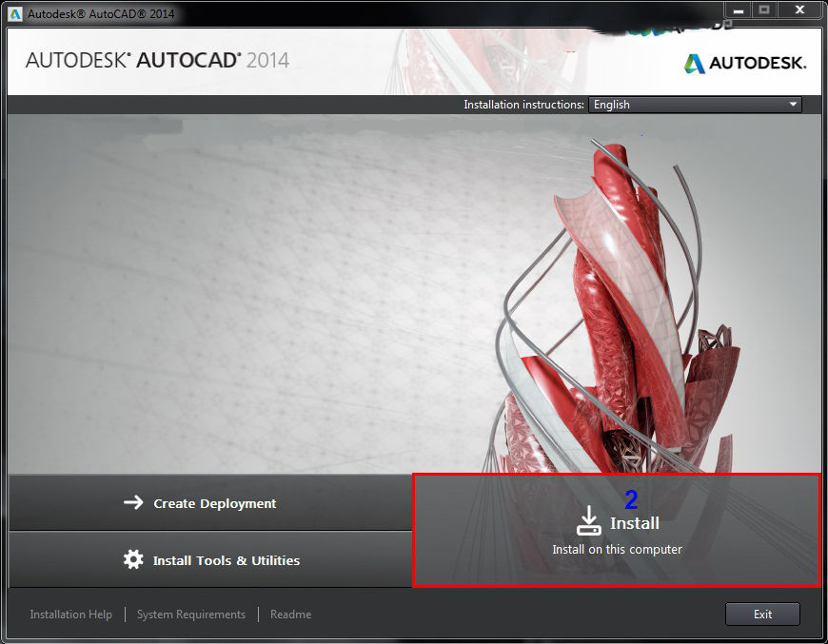The width and height of the screenshot is (828, 644).
Task: Click the AutoCAD icon in title bar
Action: pyautogui.click(x=15, y=13)
